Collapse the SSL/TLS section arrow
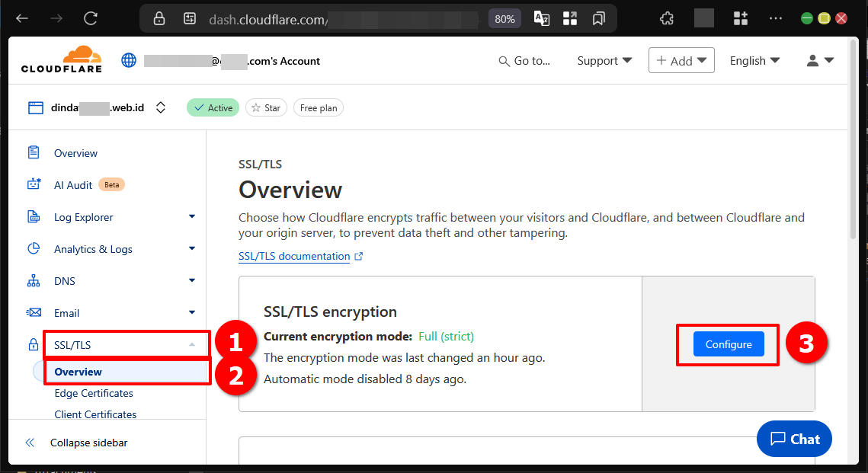The image size is (868, 473). pyautogui.click(x=192, y=344)
